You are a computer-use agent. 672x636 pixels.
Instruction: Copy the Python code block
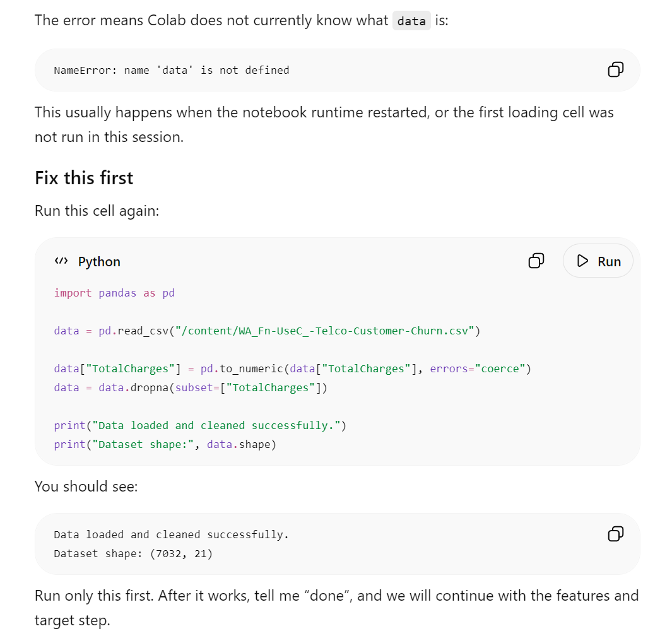pos(536,261)
